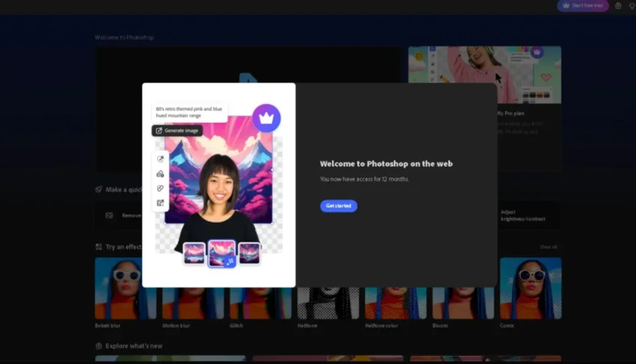Click the Get started button
The image size is (636, 364).
[339, 206]
